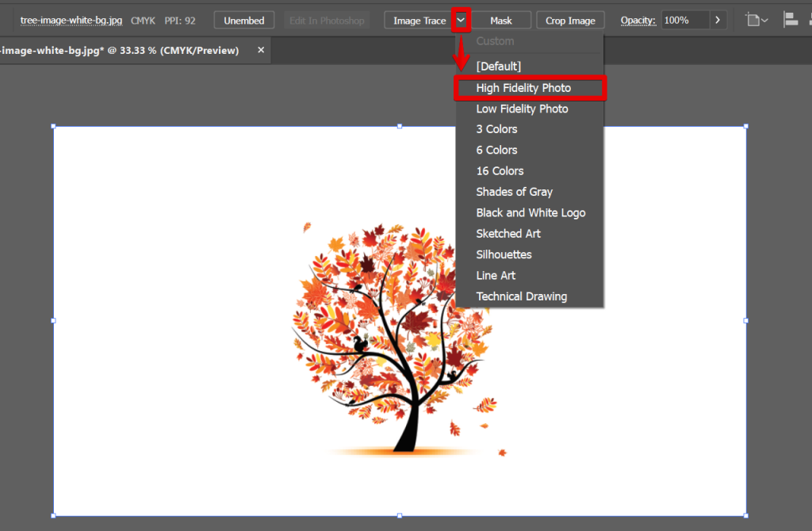Apply the Technical Drawing preset
The width and height of the screenshot is (812, 531).
pos(522,296)
